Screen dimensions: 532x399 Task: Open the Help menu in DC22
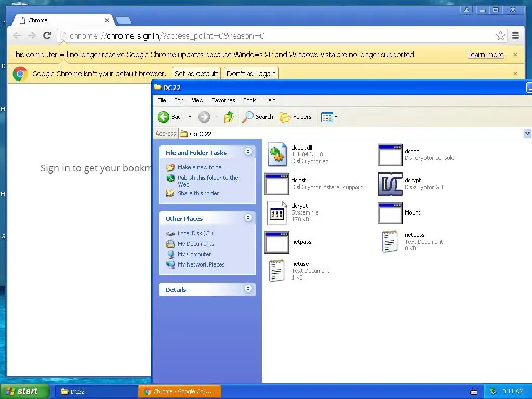[x=270, y=100]
